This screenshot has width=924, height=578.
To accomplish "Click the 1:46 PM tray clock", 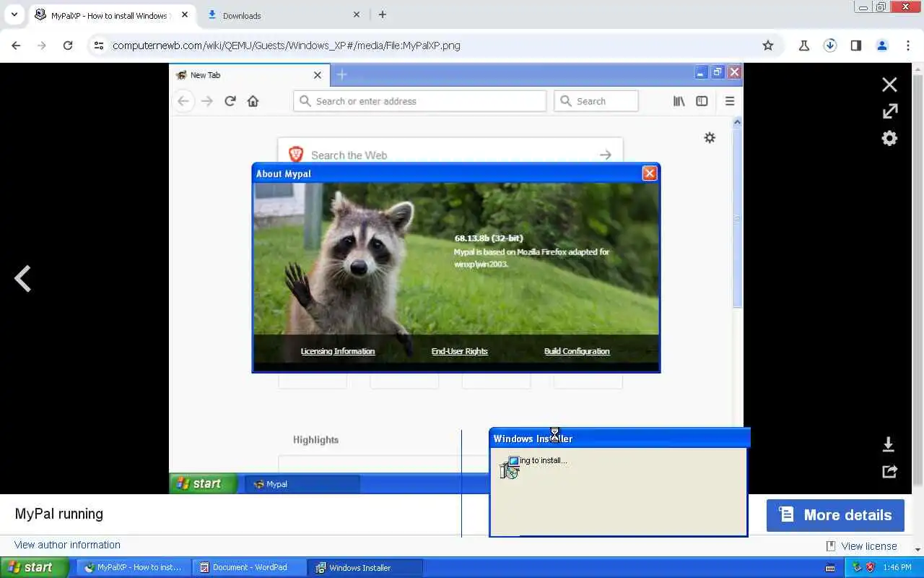I will click(x=897, y=568).
